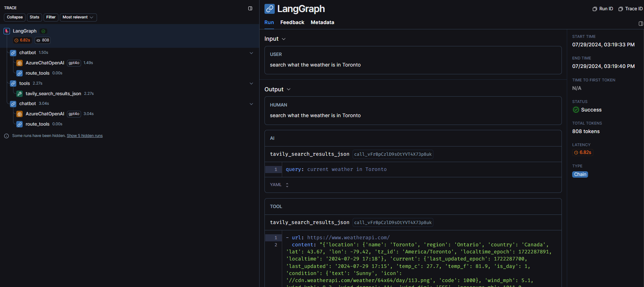The image size is (644, 287).
Task: Click the route_tools icon under first chatbot
Action: click(19, 73)
